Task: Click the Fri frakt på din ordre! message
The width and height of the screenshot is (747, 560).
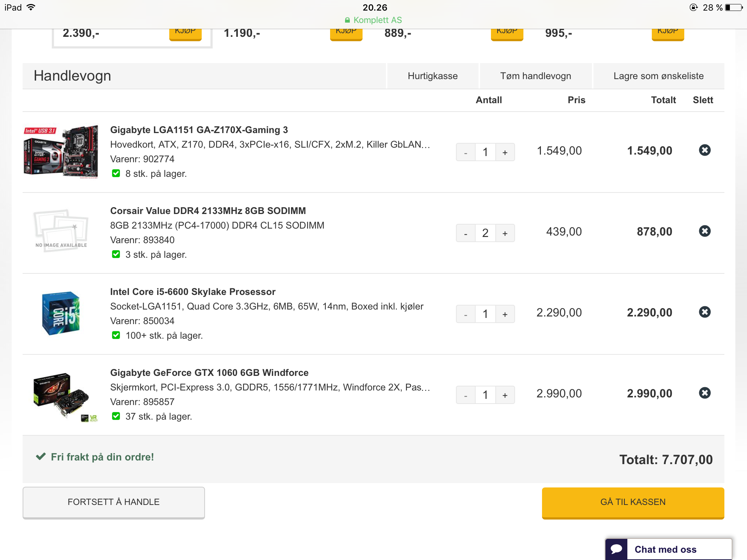Action: 102,457
